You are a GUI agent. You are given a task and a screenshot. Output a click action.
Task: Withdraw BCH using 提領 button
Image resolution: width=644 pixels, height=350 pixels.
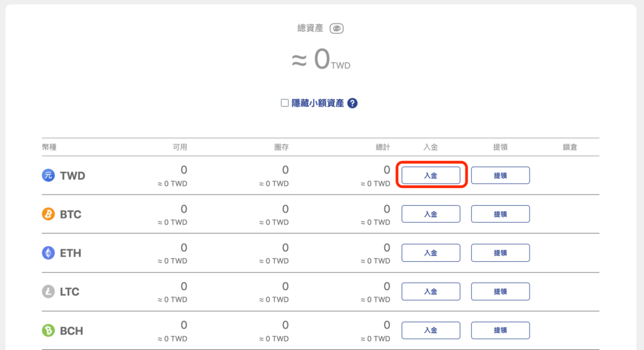(500, 330)
